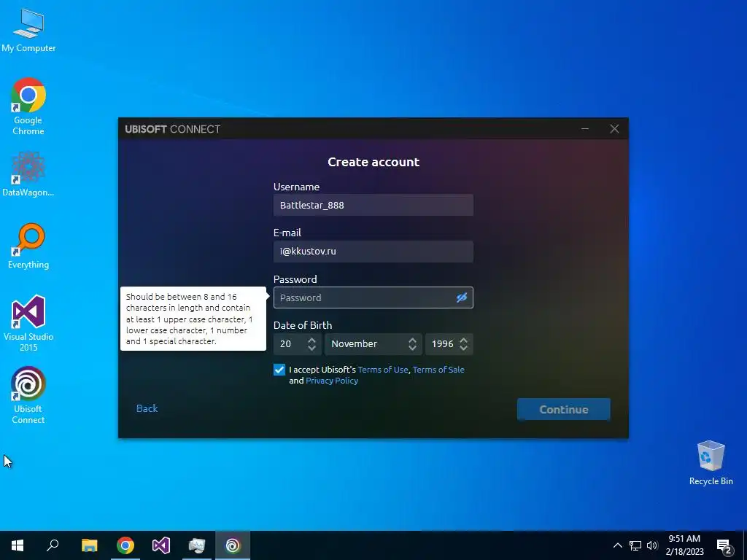This screenshot has width=747, height=560.
Task: Open My Computer desktop icon
Action: pos(28,31)
